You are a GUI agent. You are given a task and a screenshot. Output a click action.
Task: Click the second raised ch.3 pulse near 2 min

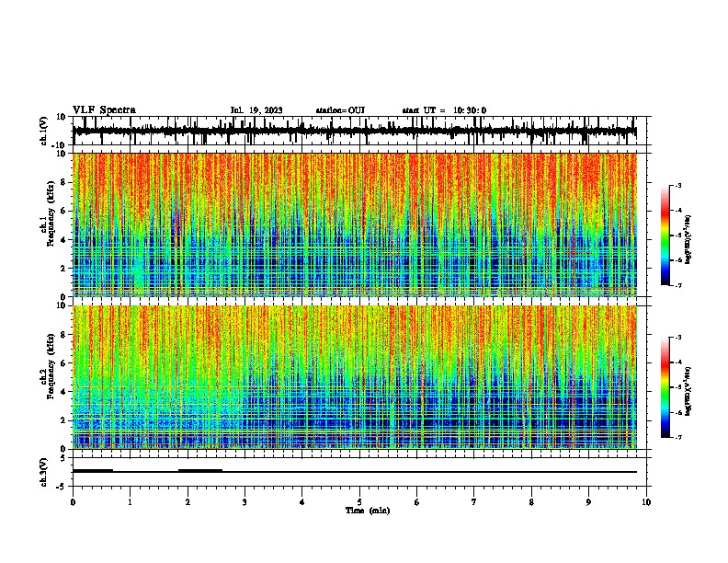(x=200, y=471)
